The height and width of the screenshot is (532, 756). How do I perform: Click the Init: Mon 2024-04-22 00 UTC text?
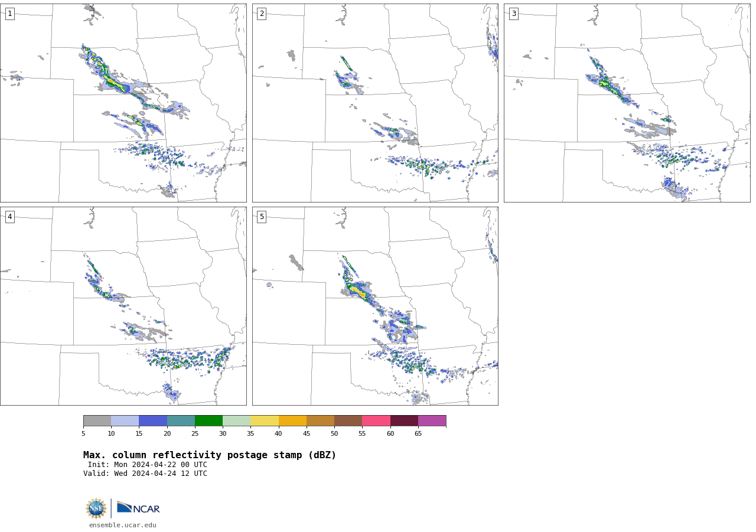[x=148, y=465]
